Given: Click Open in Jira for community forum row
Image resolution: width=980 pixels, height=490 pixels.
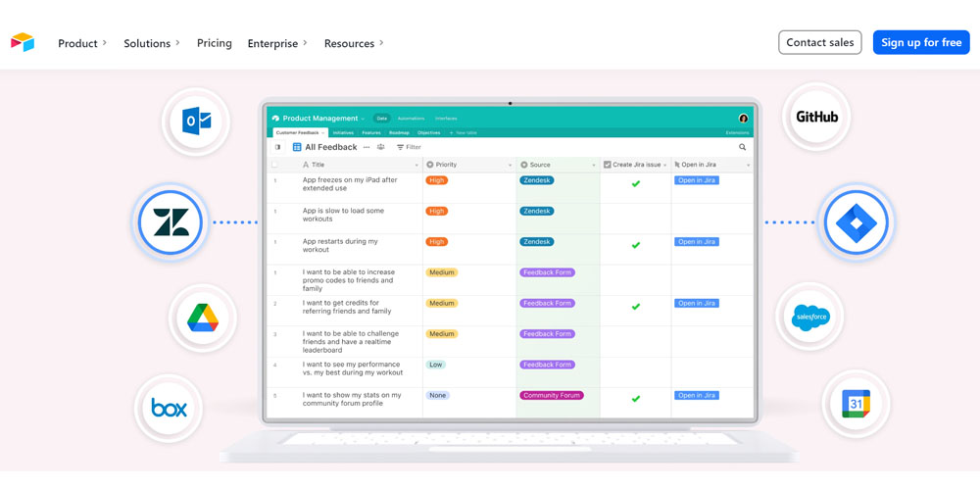Looking at the screenshot, I should (x=696, y=395).
